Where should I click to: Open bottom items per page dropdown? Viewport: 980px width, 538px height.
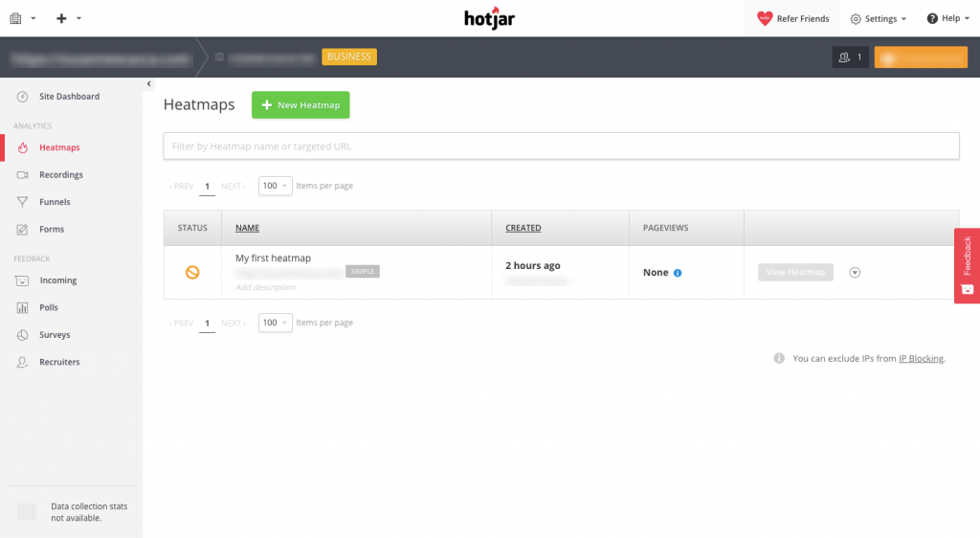276,323
